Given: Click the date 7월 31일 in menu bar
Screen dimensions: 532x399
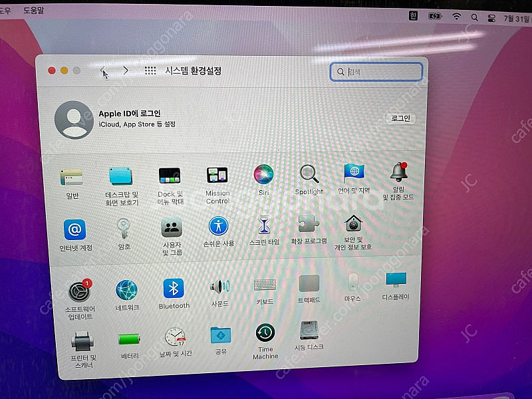Looking at the screenshot, I should click(517, 19).
